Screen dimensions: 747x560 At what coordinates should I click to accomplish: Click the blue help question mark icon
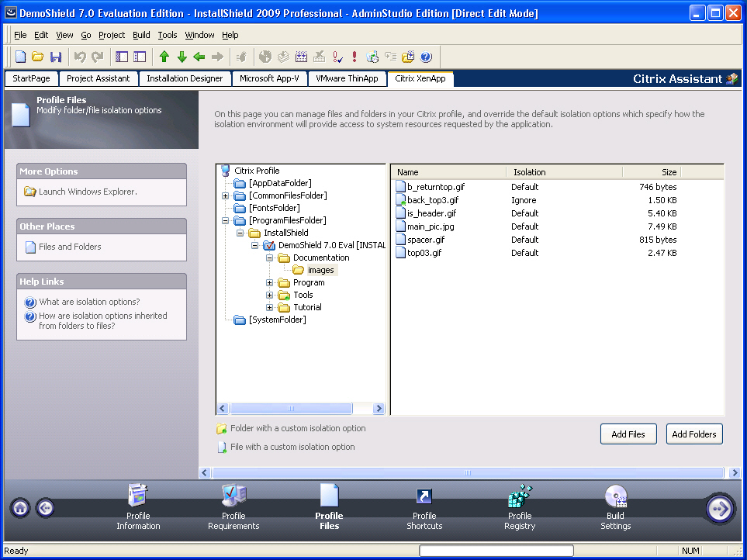(426, 57)
